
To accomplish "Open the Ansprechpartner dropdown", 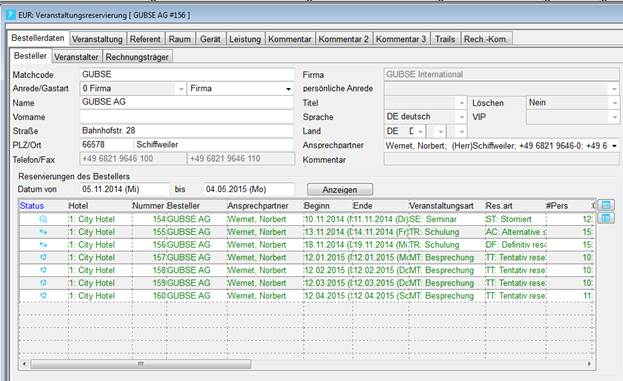I will click(x=614, y=146).
